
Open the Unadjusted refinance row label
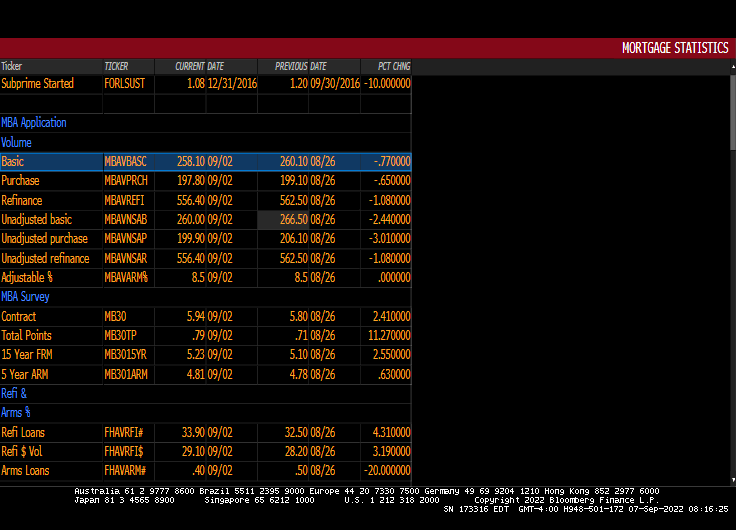coord(45,258)
